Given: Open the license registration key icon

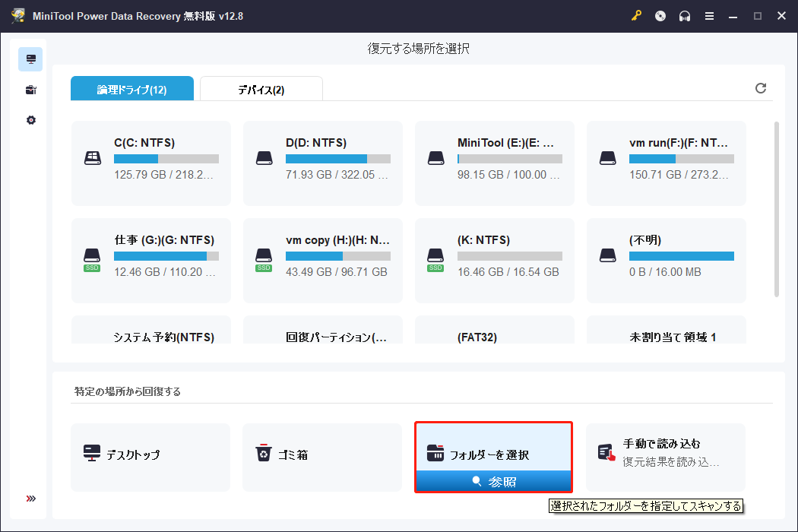Looking at the screenshot, I should (x=637, y=15).
